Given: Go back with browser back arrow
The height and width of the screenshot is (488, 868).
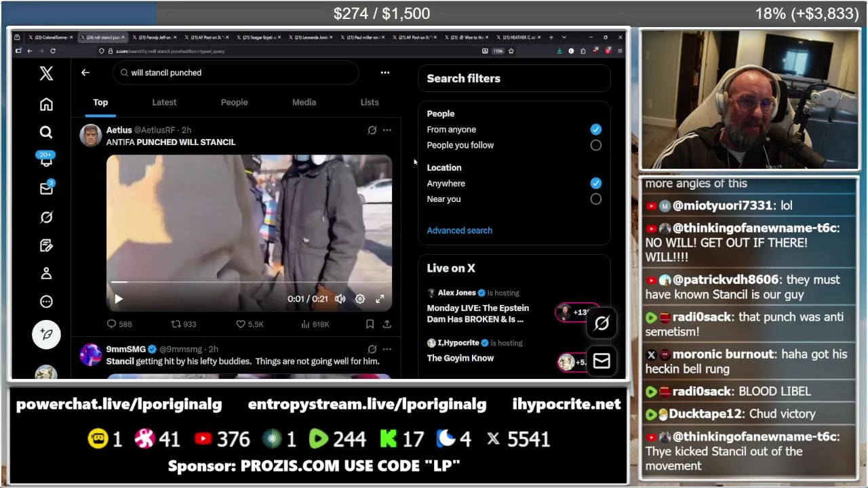Looking at the screenshot, I should 30,51.
